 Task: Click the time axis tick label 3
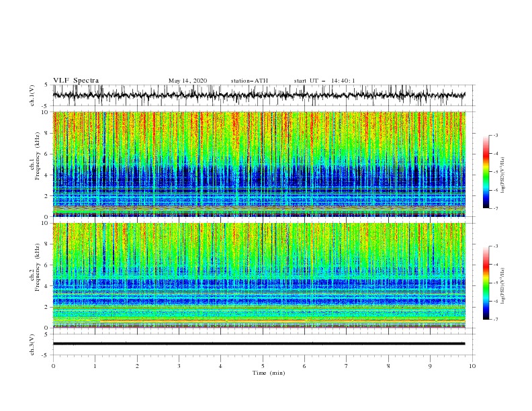(x=179, y=366)
